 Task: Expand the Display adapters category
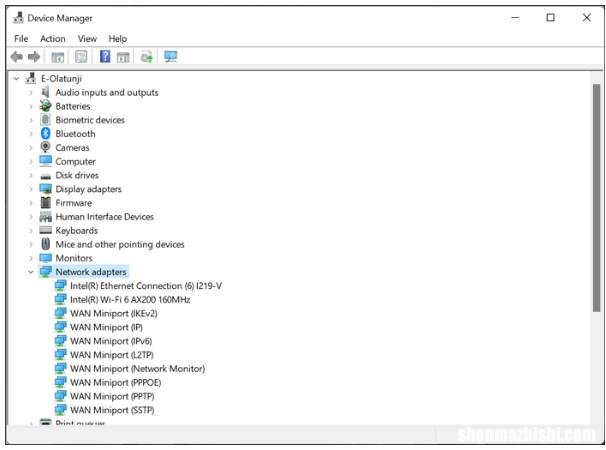(x=31, y=189)
